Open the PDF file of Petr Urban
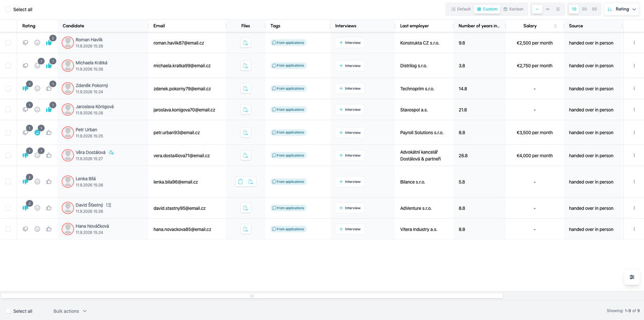This screenshot has width=644, height=320. [x=246, y=133]
